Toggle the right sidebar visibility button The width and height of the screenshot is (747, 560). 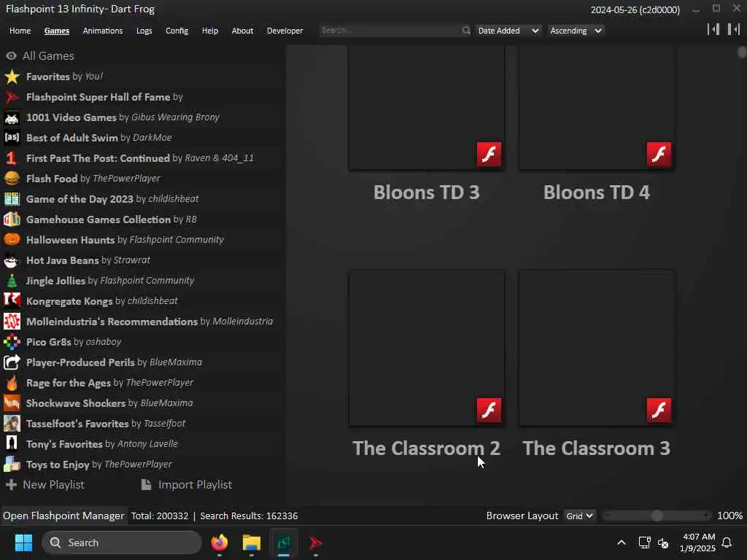(x=734, y=29)
